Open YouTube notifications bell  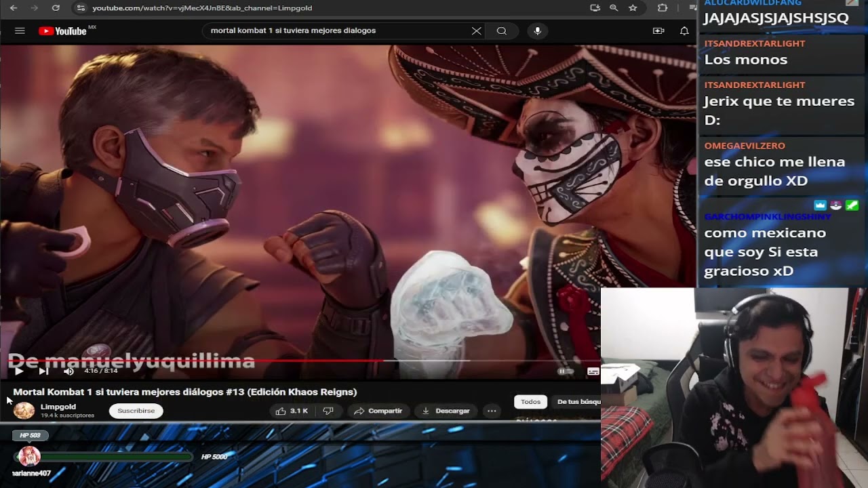pos(684,30)
